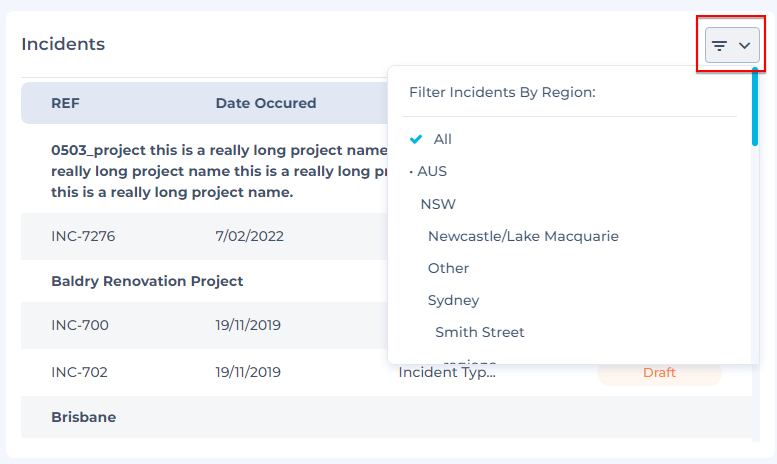Sort by the REF column header
Image resolution: width=777 pixels, height=464 pixels.
(66, 103)
